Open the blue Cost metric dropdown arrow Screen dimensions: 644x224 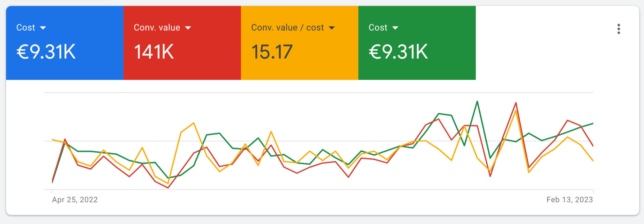(x=43, y=28)
